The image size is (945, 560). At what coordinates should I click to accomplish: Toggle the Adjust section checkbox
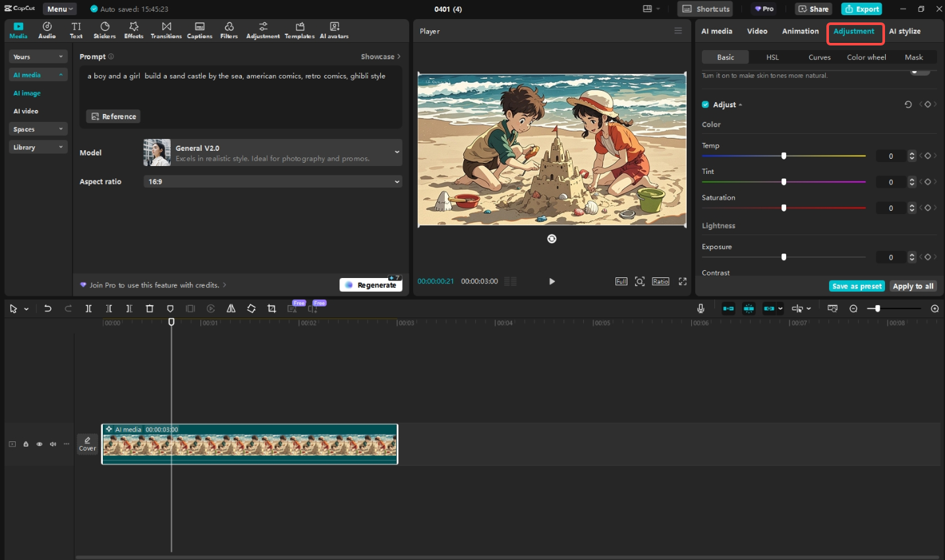[704, 104]
